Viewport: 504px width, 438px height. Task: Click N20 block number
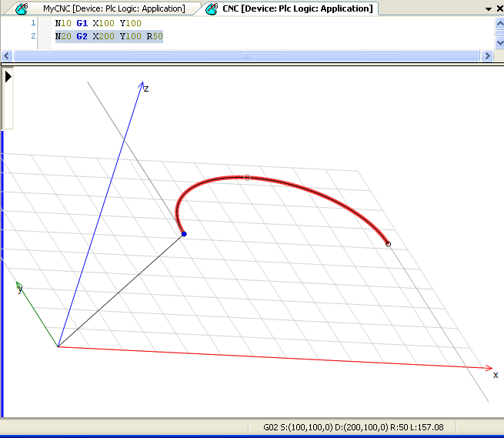(x=63, y=36)
